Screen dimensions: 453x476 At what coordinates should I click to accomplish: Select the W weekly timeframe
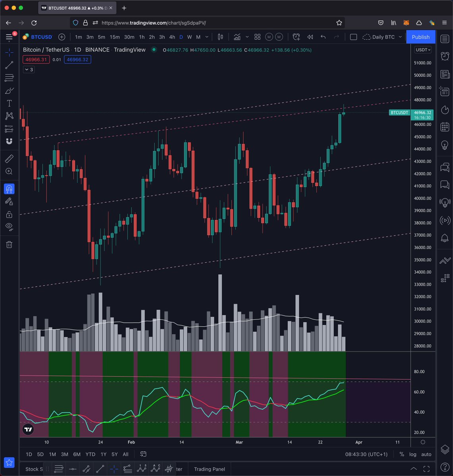tap(189, 37)
